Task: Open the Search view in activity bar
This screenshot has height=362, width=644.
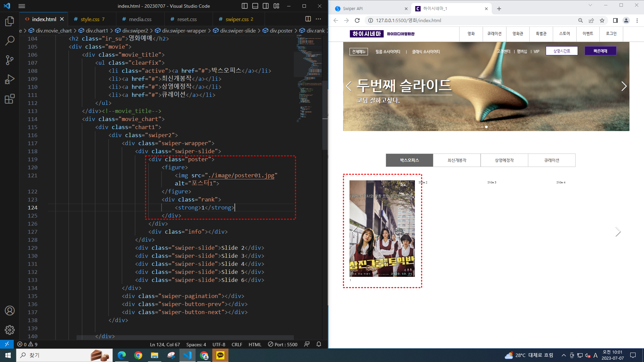Action: pyautogui.click(x=10, y=41)
